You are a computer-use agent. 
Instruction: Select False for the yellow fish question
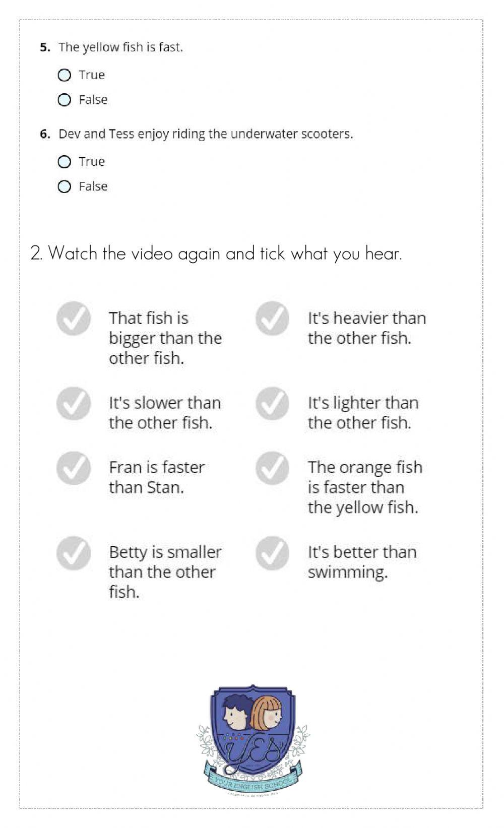point(65,100)
